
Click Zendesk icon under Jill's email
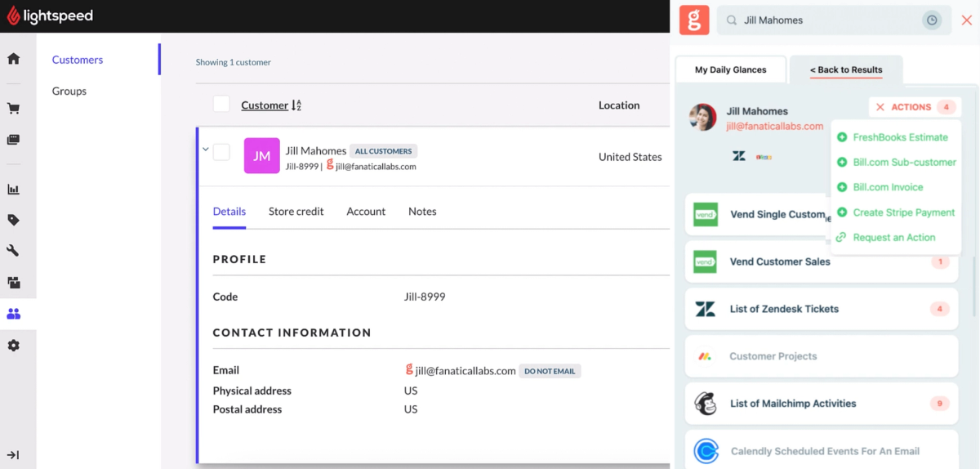(x=739, y=156)
